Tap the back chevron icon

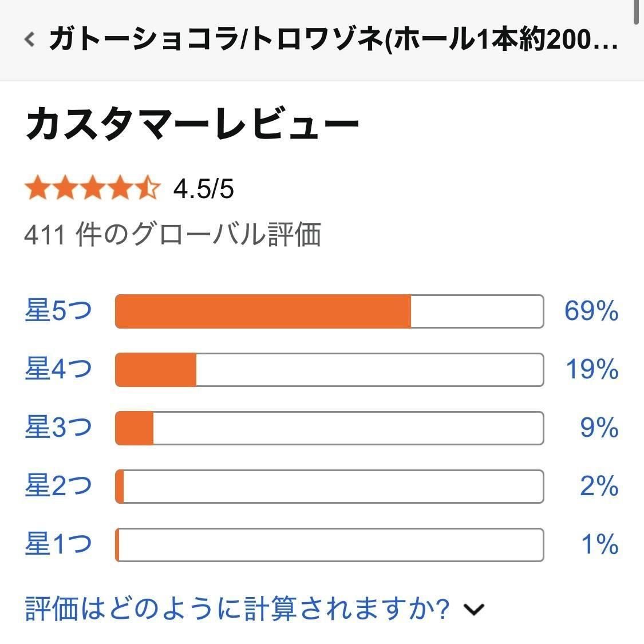[x=30, y=39]
